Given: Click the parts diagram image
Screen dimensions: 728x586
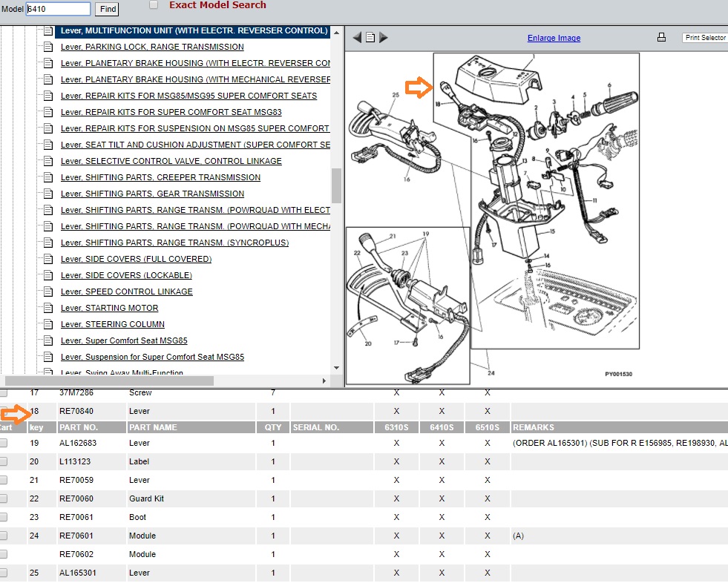Looking at the screenshot, I should click(x=492, y=218).
